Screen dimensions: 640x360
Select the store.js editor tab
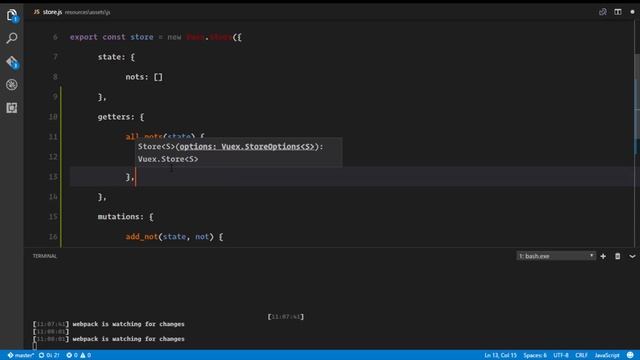pos(72,12)
